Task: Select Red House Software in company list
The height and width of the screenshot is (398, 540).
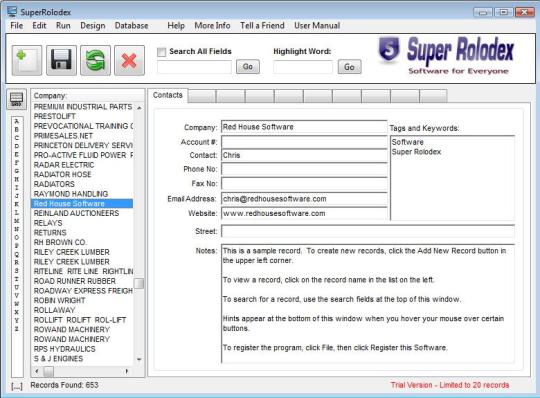Action: (82, 203)
